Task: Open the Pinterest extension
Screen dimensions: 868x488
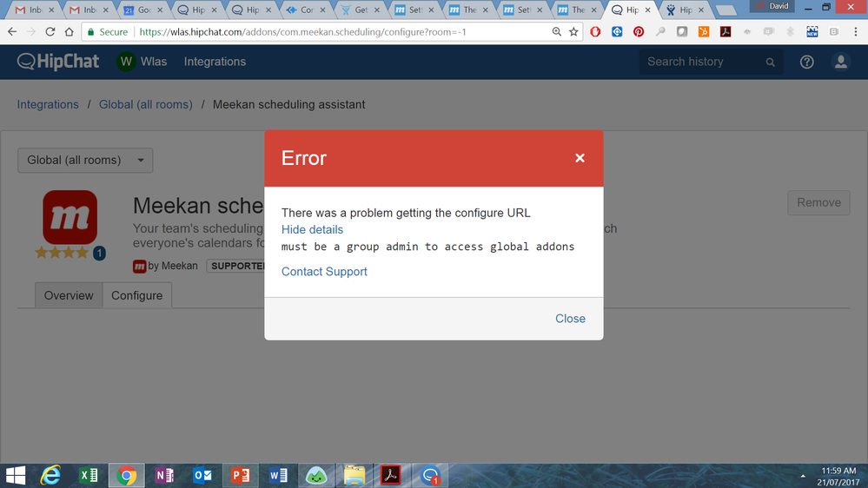Action: pyautogui.click(x=639, y=32)
